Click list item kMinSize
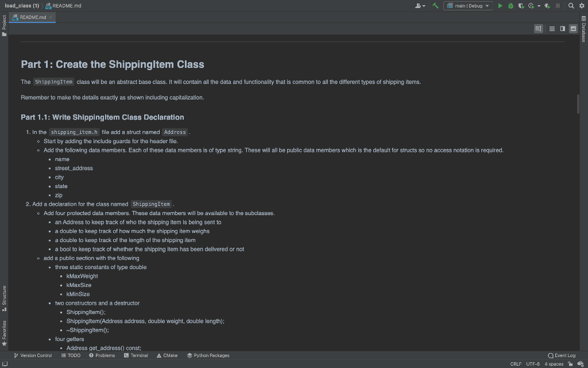Viewport: 588px width, 368px height. click(x=78, y=294)
